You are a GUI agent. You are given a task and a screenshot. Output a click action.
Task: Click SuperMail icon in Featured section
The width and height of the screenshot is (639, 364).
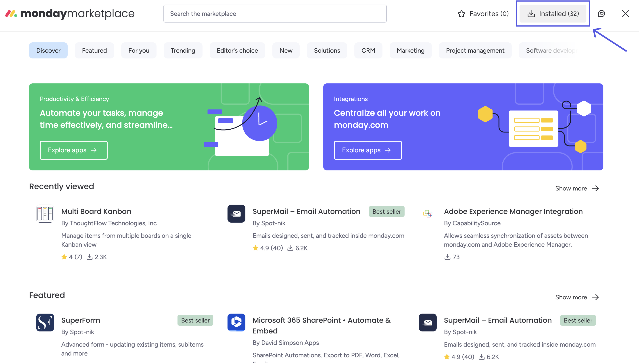(428, 323)
